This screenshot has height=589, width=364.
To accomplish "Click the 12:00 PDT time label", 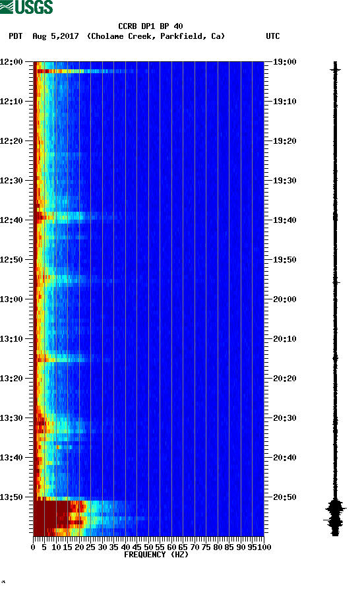I will [11, 62].
